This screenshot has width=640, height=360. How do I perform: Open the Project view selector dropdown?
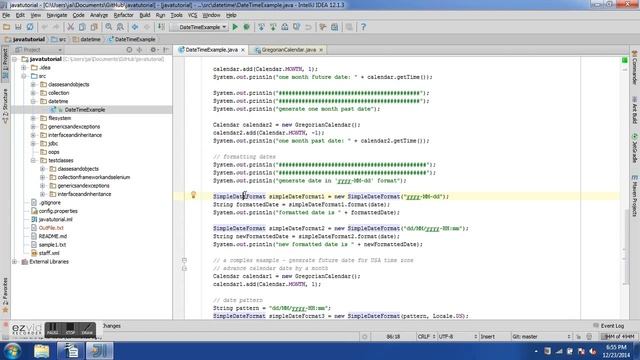coord(38,50)
